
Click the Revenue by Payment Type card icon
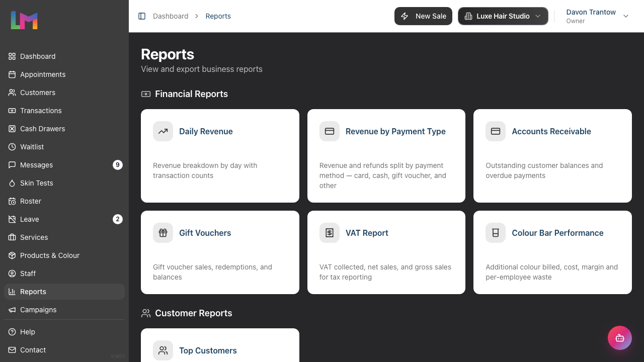pyautogui.click(x=330, y=131)
